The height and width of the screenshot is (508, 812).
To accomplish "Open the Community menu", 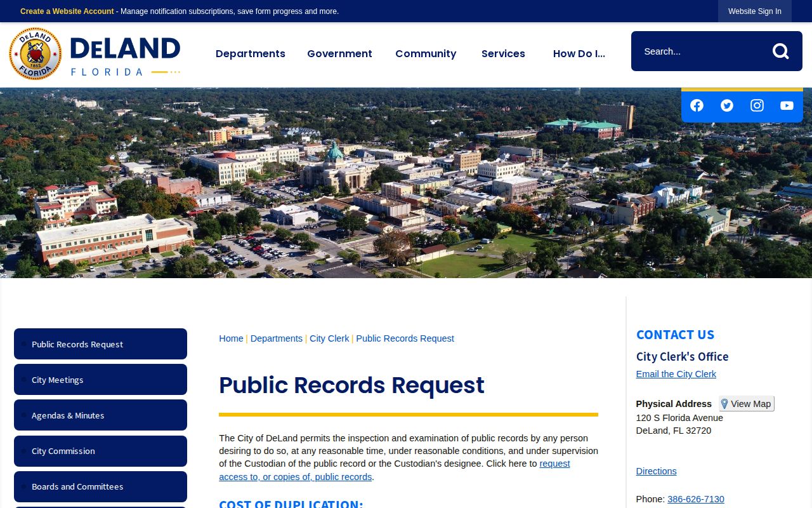I will (x=426, y=54).
